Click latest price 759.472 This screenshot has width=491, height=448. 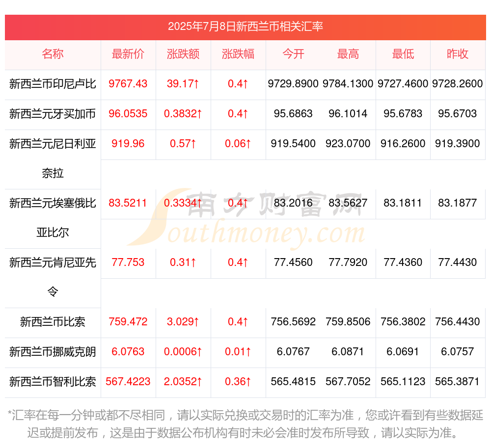point(128,321)
